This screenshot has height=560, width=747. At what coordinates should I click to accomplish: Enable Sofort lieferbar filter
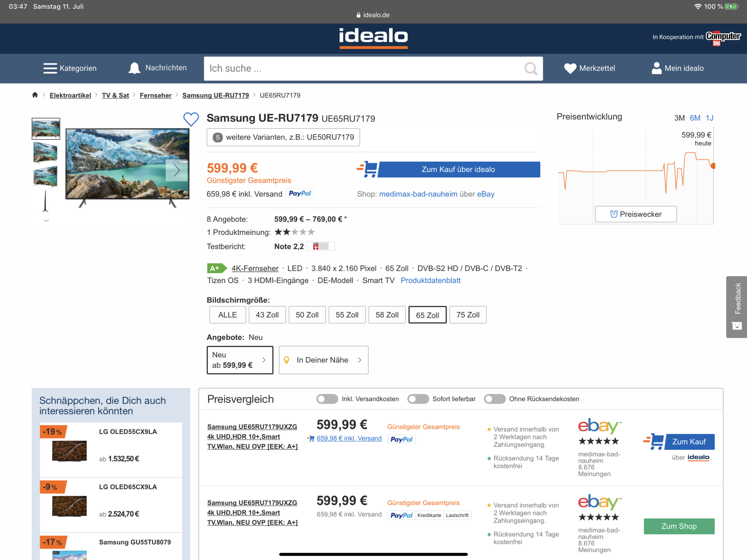(418, 399)
